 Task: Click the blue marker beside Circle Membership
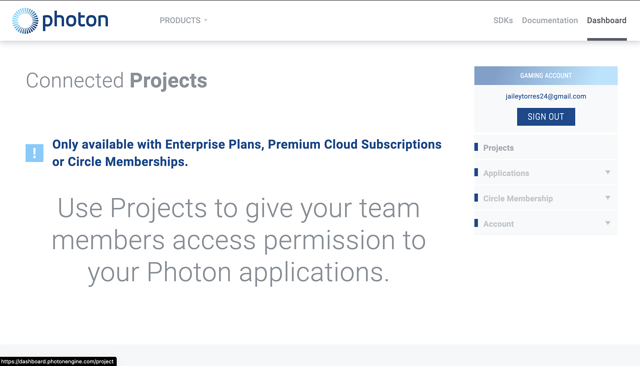coord(476,198)
